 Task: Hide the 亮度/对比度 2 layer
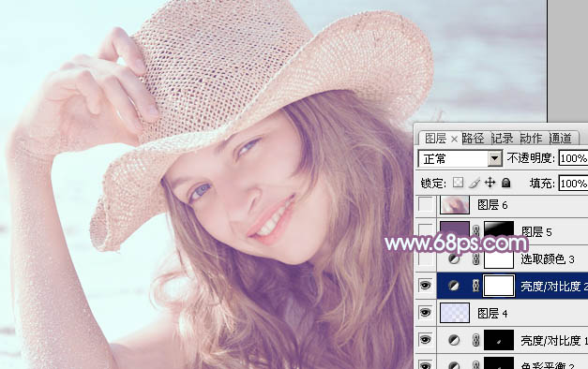425,286
